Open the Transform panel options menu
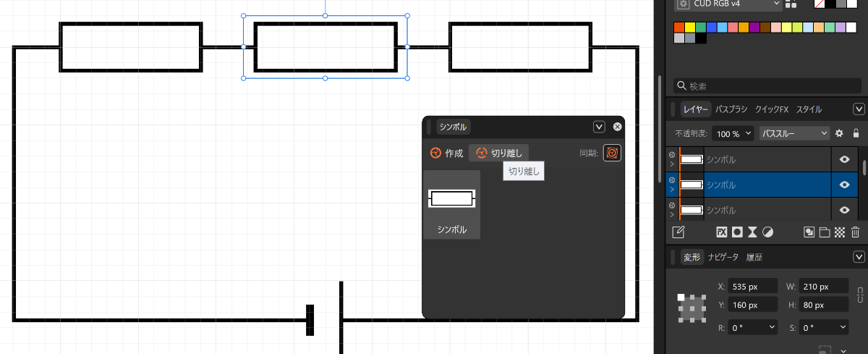This screenshot has width=868, height=354. pos(859,257)
